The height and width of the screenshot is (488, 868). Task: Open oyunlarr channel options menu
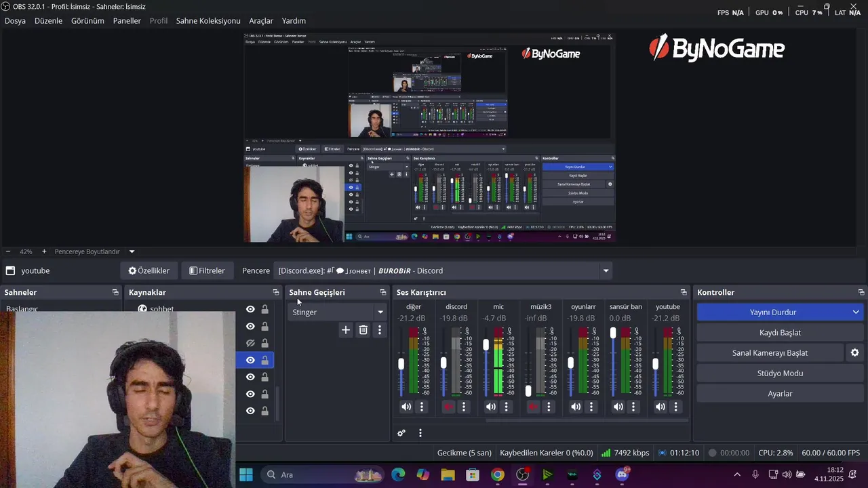[x=591, y=407]
